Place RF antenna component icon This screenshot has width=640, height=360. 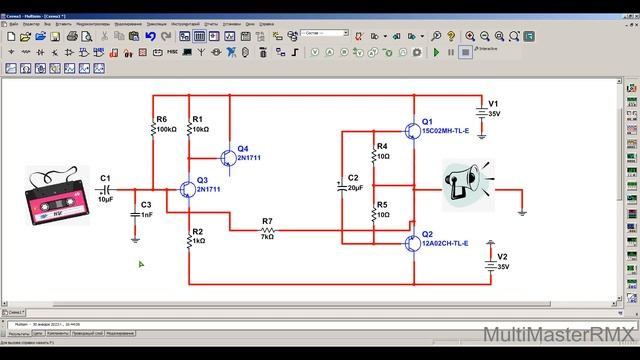click(x=201, y=52)
